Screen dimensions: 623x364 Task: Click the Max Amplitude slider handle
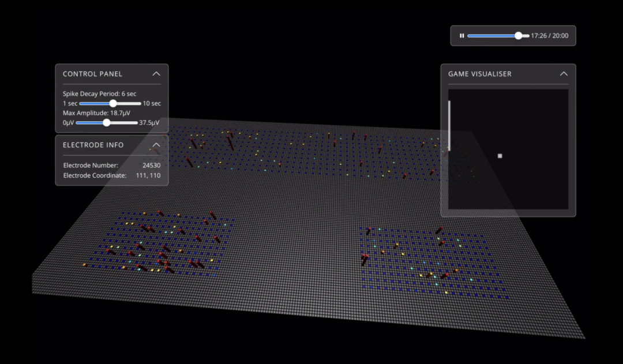pyautogui.click(x=107, y=122)
